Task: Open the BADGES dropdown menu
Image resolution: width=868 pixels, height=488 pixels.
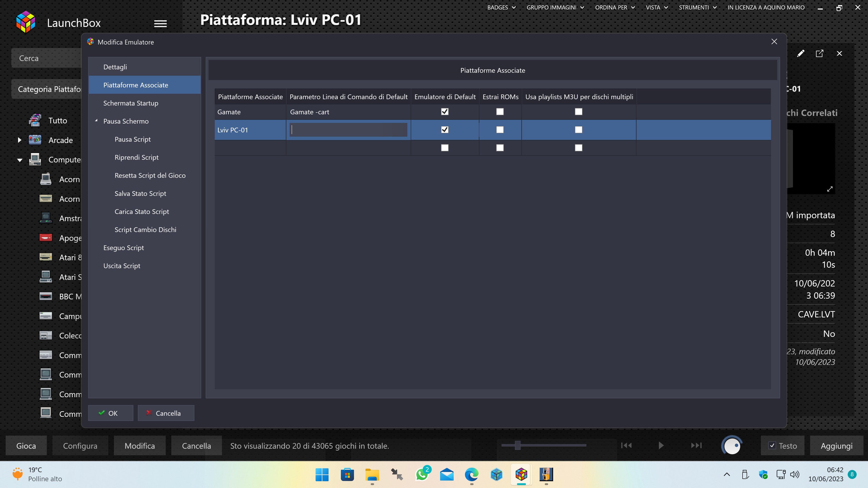Action: [501, 7]
